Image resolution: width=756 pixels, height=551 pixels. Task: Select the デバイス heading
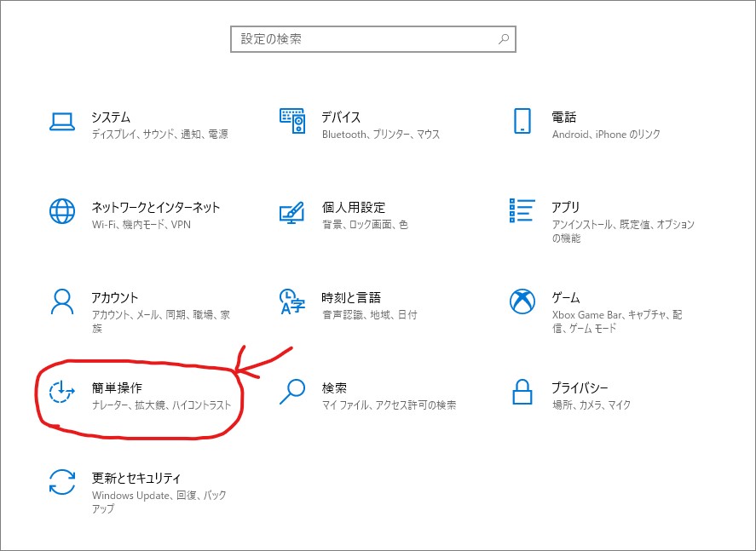(x=341, y=117)
